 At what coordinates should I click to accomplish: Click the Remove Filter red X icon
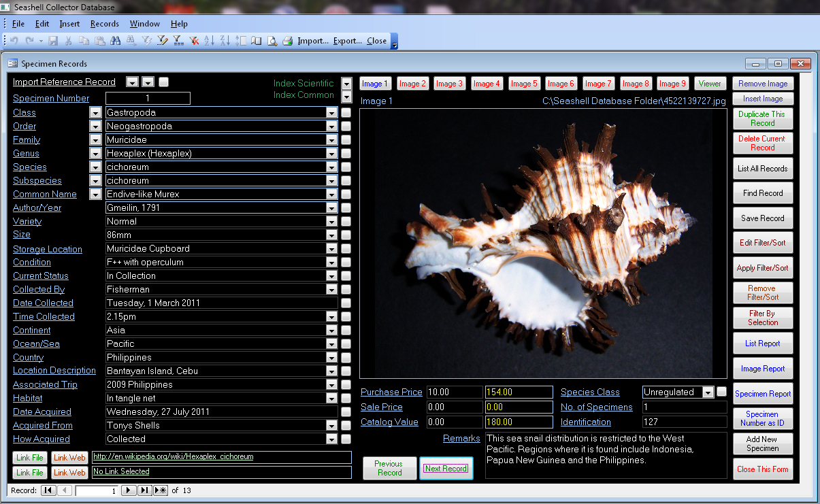tap(193, 41)
